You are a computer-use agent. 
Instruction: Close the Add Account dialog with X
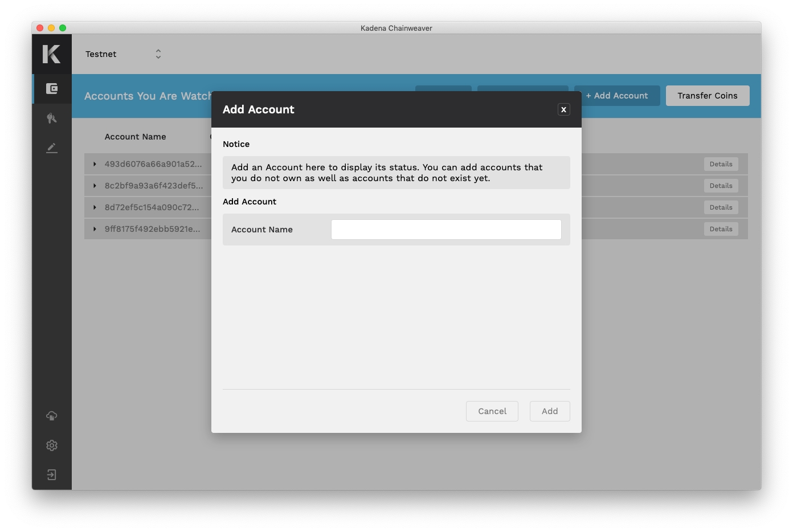563,110
